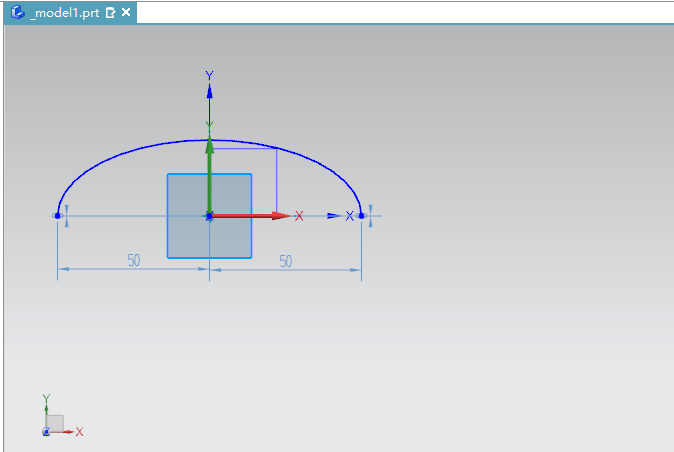This screenshot has width=674, height=452.
Task: Select the arc's right endpoint
Action: [x=361, y=215]
